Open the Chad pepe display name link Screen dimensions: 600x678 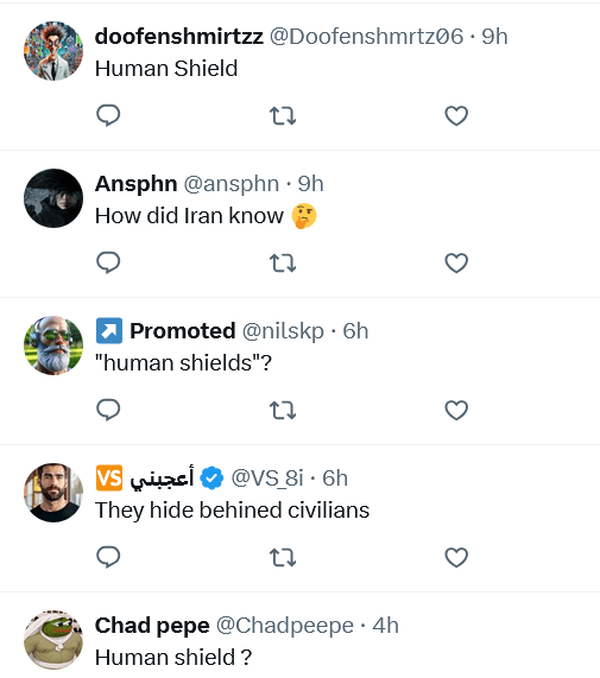(x=152, y=626)
